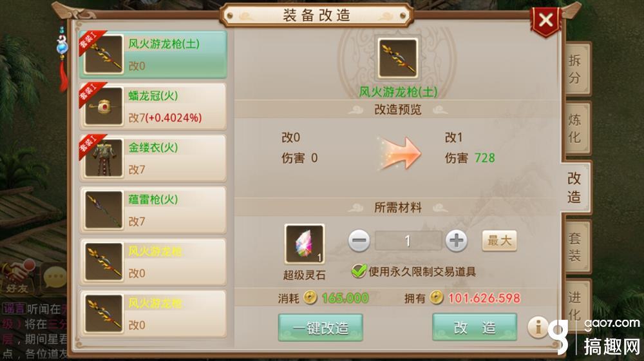Switch to the 进化 tab
The height and width of the screenshot is (361, 644).
click(575, 306)
